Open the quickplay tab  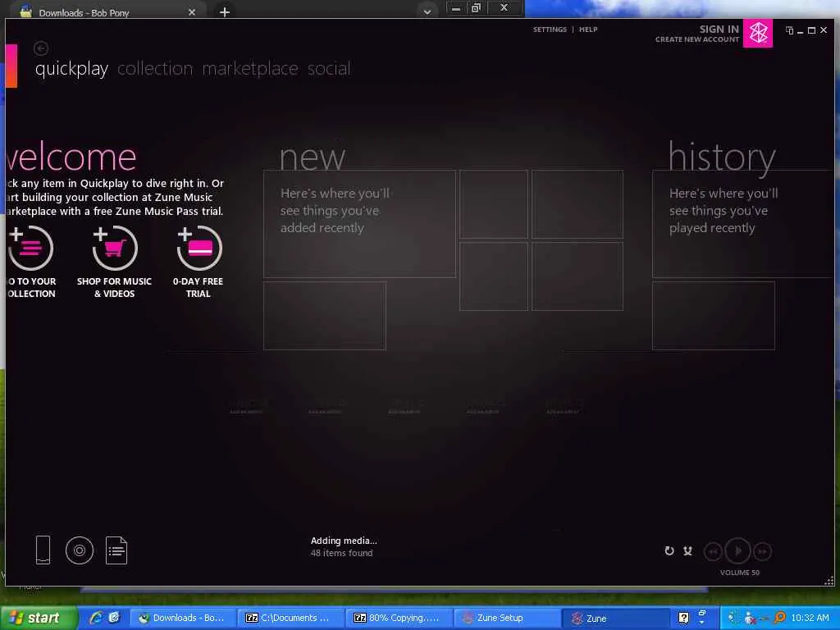coord(72,69)
